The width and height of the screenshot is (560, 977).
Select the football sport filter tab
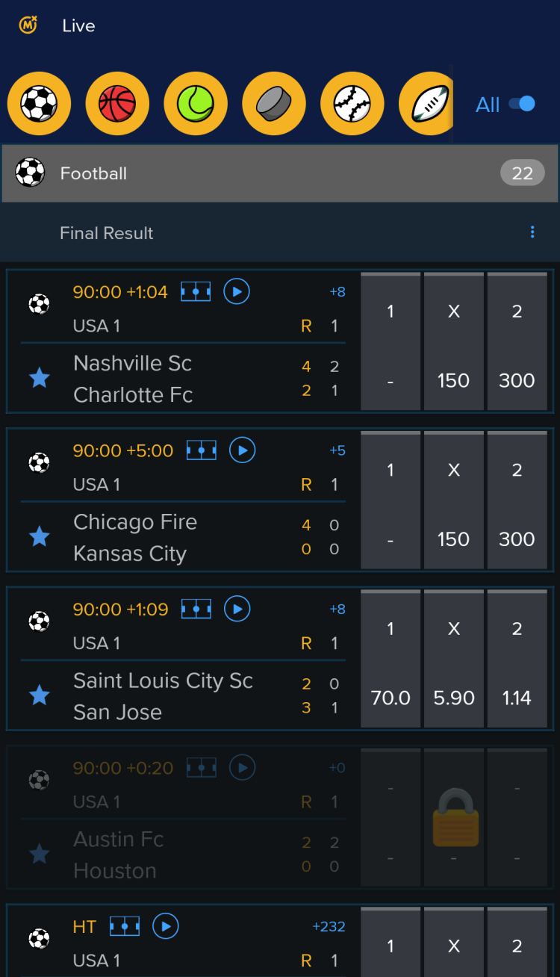(x=39, y=104)
